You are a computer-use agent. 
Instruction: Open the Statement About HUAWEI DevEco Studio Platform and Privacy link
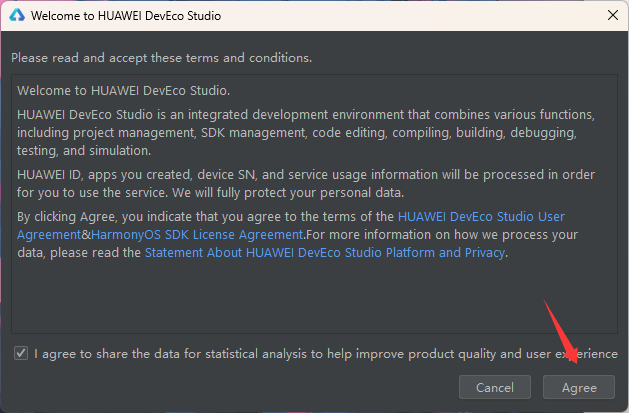(325, 253)
